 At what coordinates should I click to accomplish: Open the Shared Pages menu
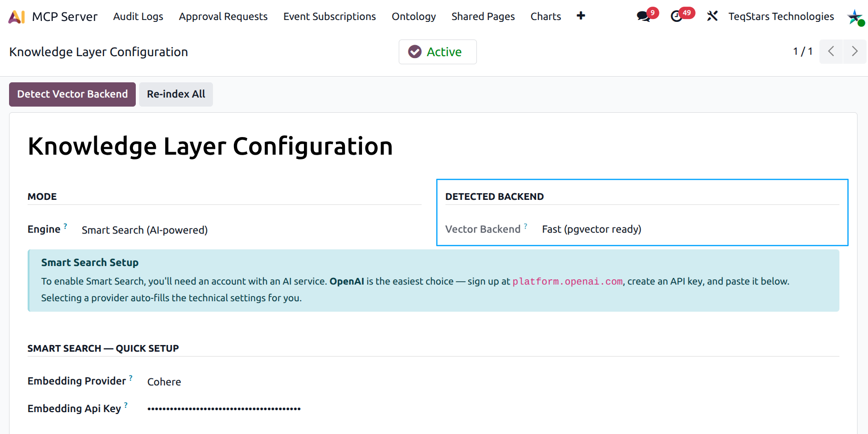(x=483, y=17)
